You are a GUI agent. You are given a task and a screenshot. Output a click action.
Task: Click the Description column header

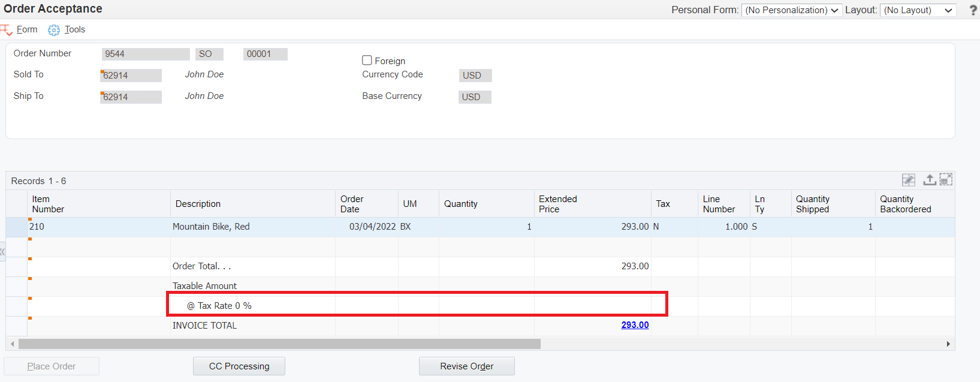click(253, 204)
